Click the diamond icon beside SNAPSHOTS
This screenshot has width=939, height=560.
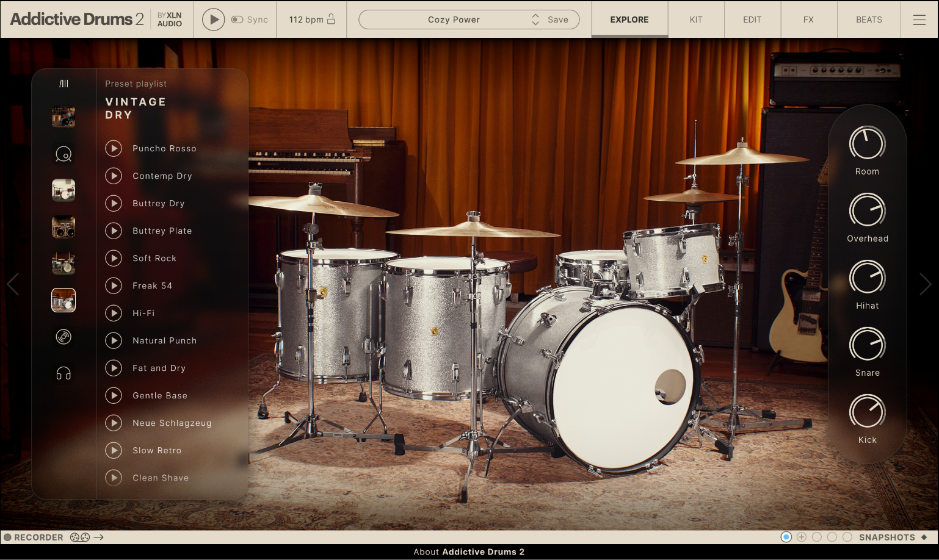coord(924,537)
